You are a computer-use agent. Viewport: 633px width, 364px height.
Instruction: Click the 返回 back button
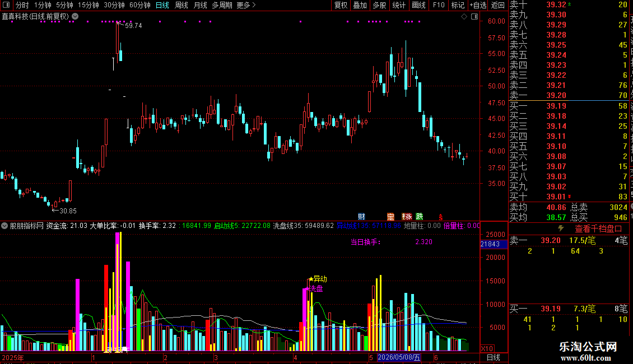(498, 5)
